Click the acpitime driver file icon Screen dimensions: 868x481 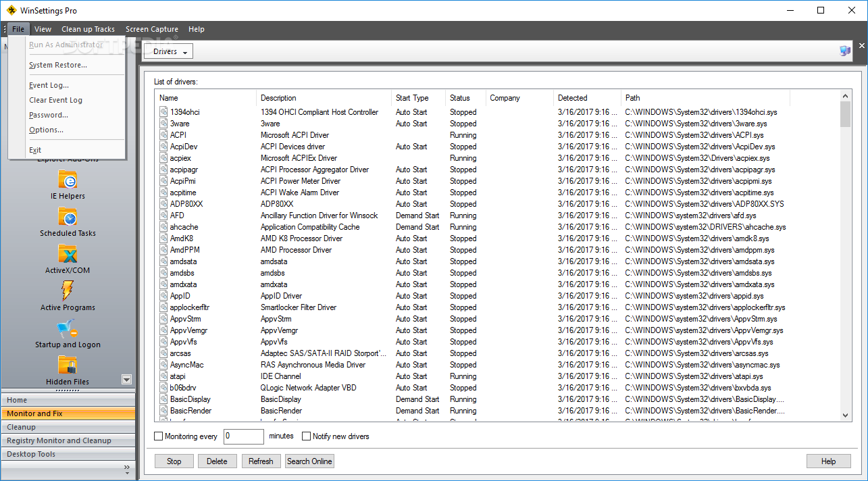[163, 193]
